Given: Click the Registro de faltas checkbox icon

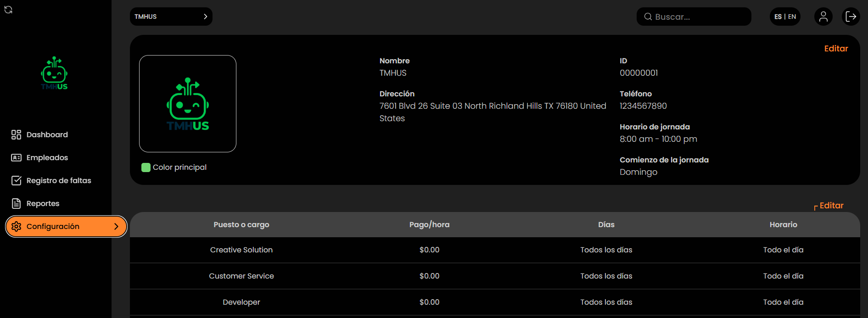Looking at the screenshot, I should 16,180.
